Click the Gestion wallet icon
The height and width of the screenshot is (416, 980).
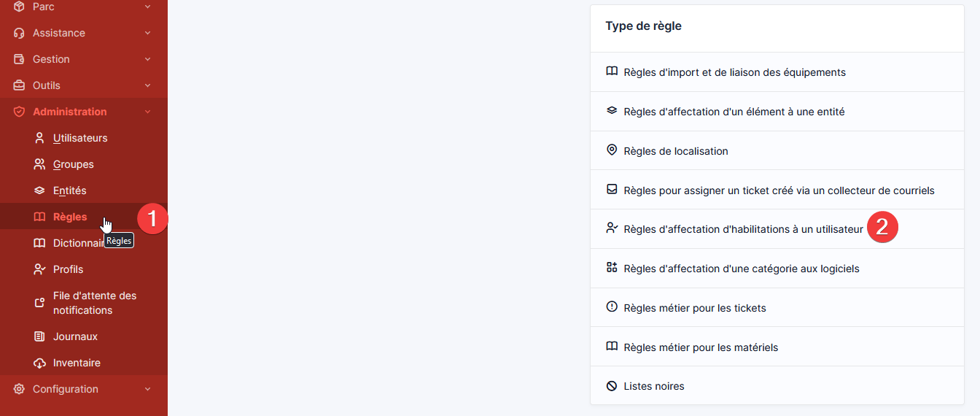coord(19,59)
